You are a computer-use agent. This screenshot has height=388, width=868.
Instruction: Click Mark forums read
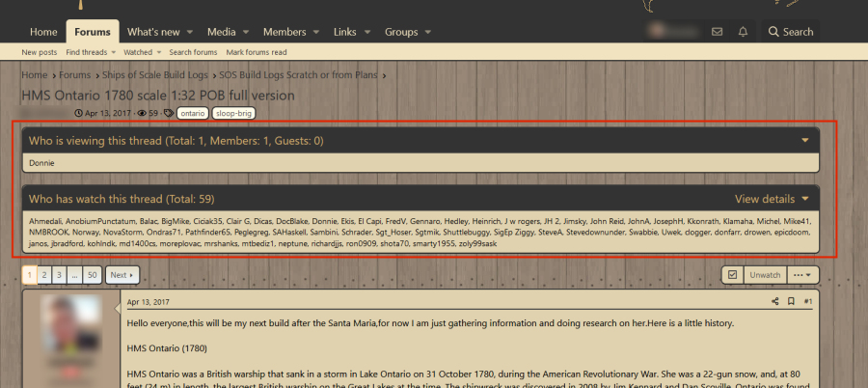tap(257, 52)
